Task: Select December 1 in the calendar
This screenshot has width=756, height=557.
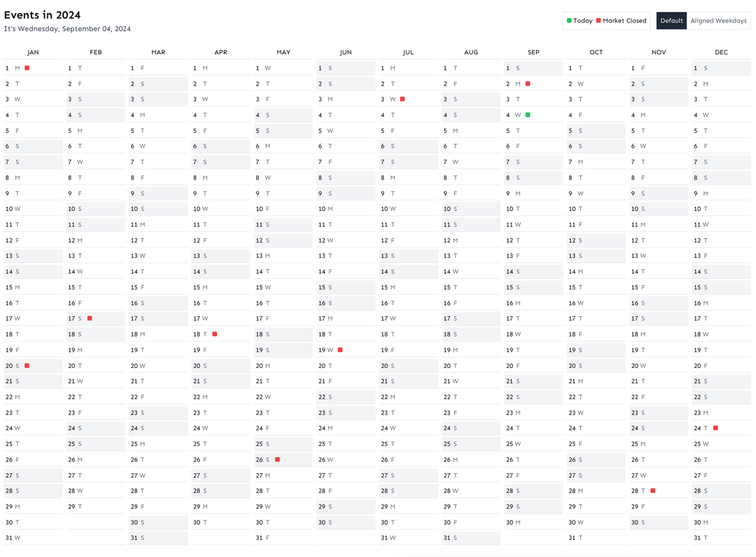Action: coord(721,68)
